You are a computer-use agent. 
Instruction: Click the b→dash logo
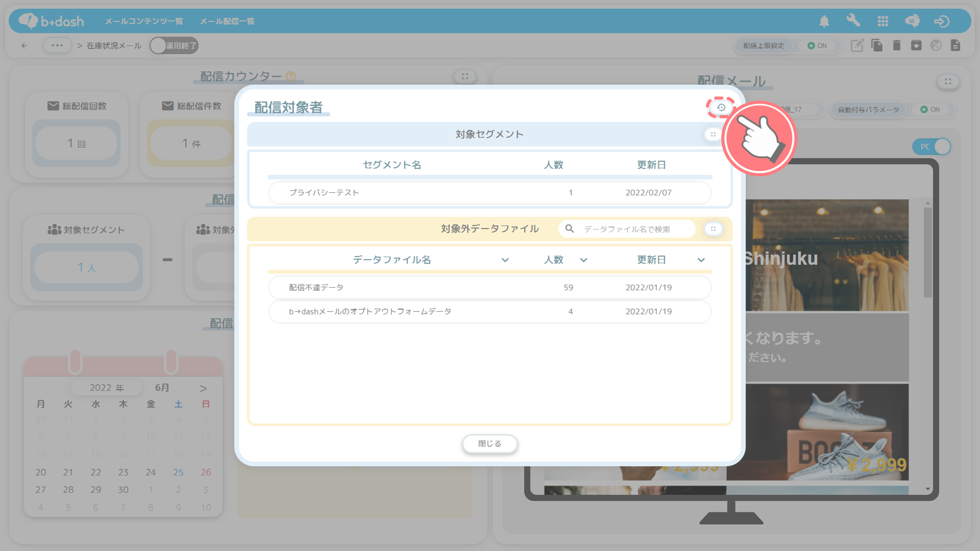51,21
